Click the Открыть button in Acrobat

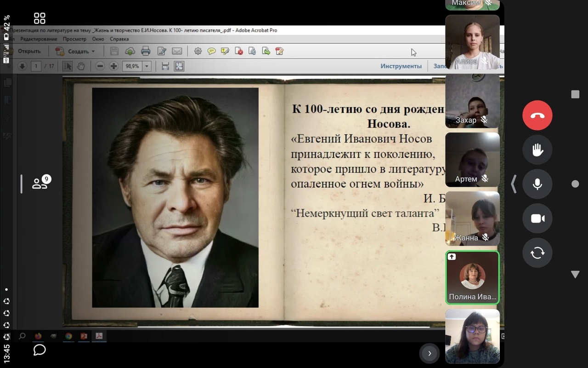[27, 51]
